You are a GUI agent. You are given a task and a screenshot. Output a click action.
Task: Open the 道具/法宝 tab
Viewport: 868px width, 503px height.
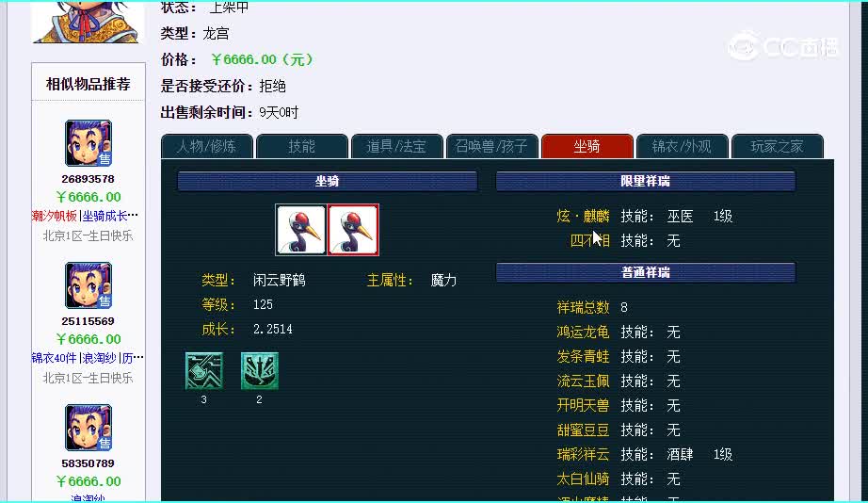397,146
